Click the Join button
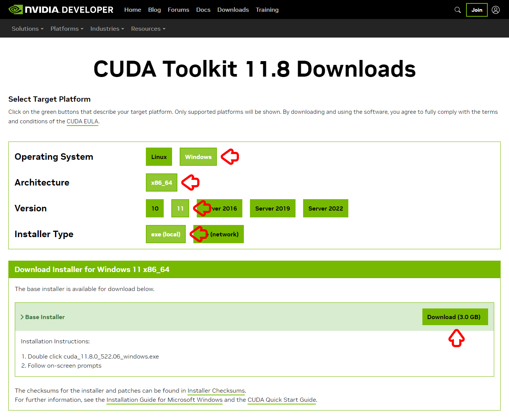This screenshot has width=509, height=420. 476,10
